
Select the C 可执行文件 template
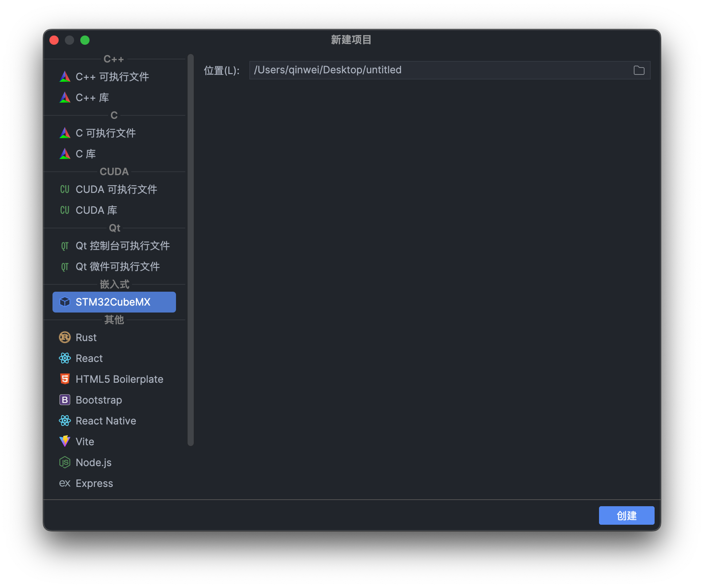(x=106, y=133)
